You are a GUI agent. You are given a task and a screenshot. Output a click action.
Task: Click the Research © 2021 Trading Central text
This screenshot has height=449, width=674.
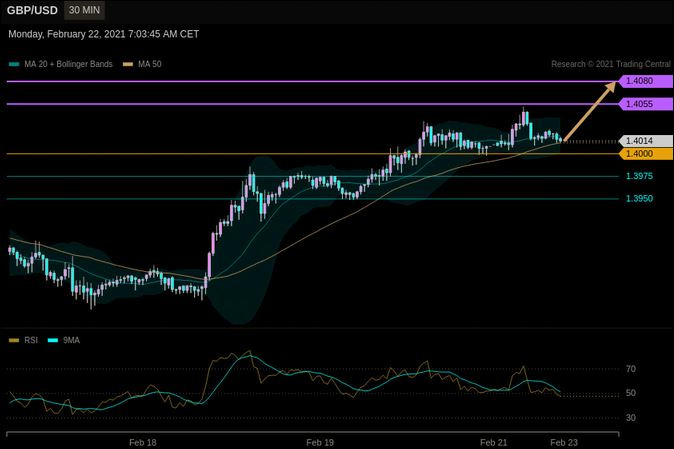[611, 64]
